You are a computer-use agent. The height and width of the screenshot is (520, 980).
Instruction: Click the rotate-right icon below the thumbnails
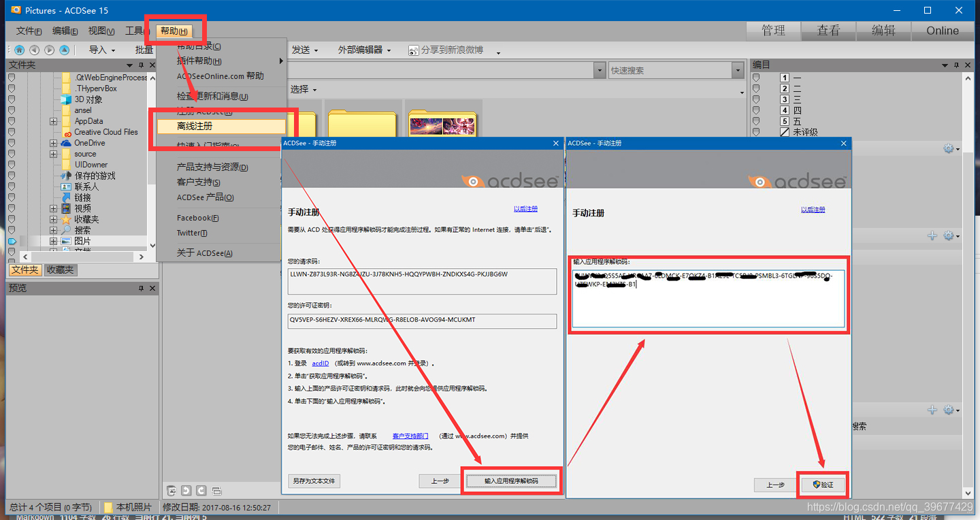[x=201, y=491]
